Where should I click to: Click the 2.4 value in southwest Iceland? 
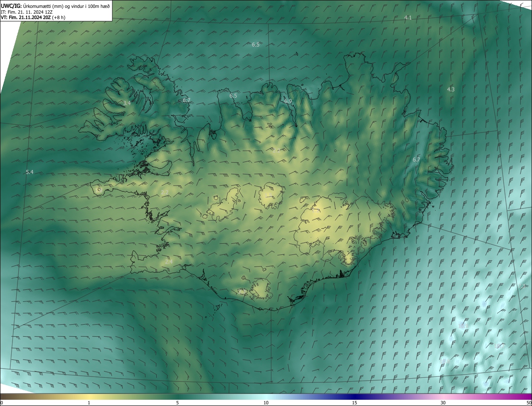(169, 262)
